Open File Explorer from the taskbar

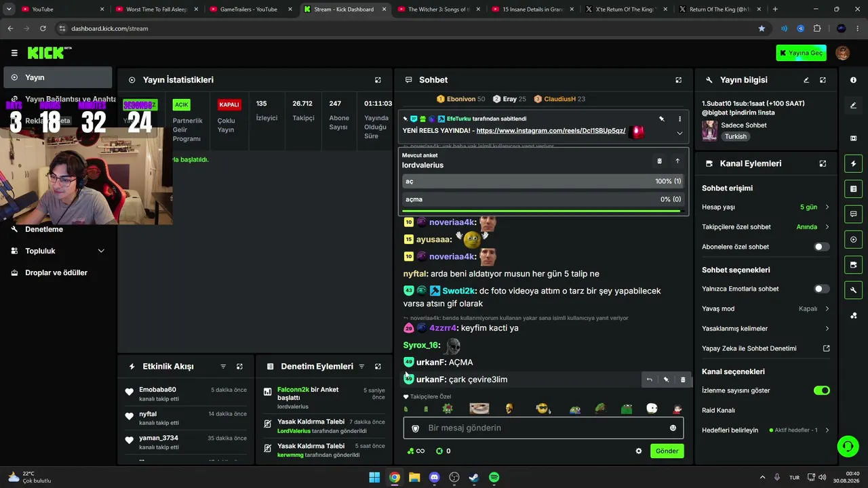414,477
